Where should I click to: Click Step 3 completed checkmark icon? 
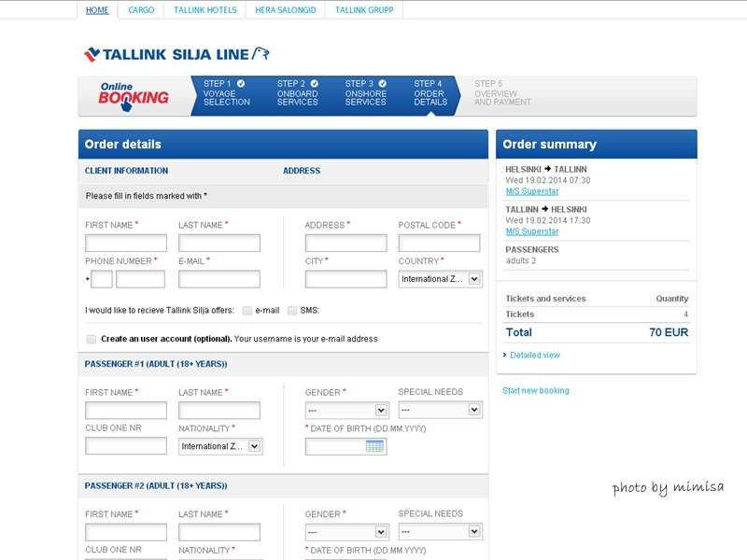(383, 83)
